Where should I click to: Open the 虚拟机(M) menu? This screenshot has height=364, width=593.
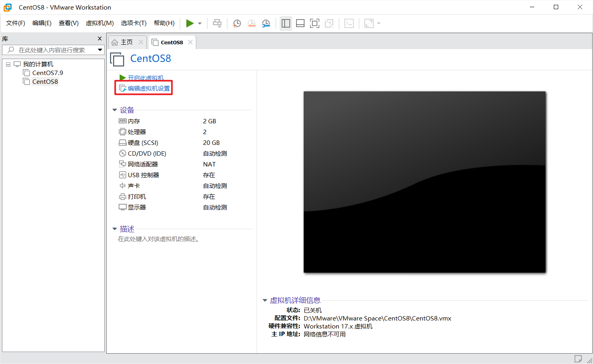click(x=100, y=23)
